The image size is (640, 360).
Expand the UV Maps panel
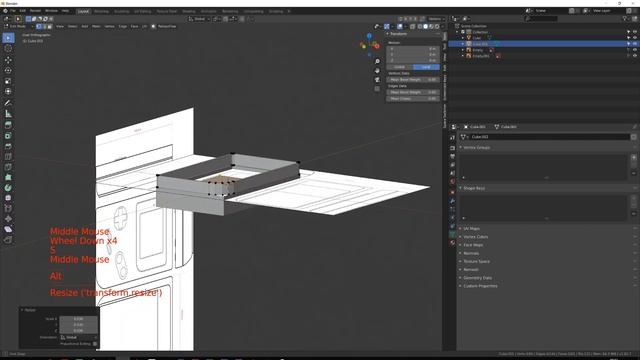click(x=470, y=229)
